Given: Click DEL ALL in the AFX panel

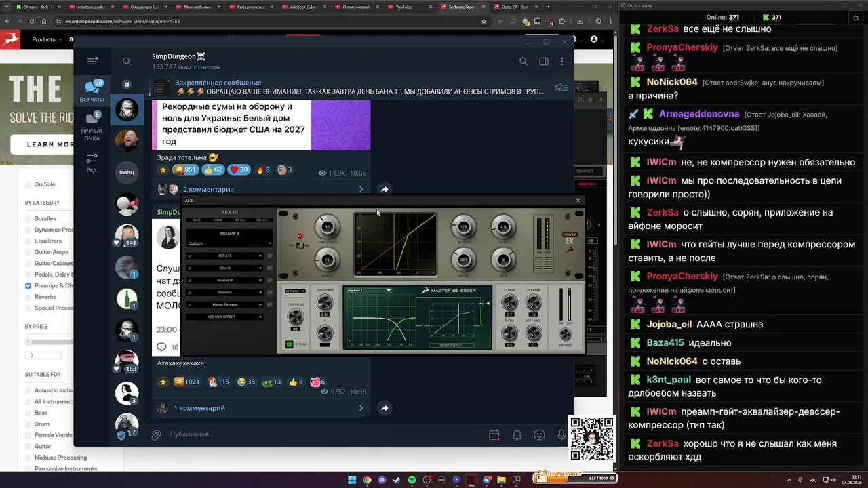Looking at the screenshot, I should pos(262,220).
